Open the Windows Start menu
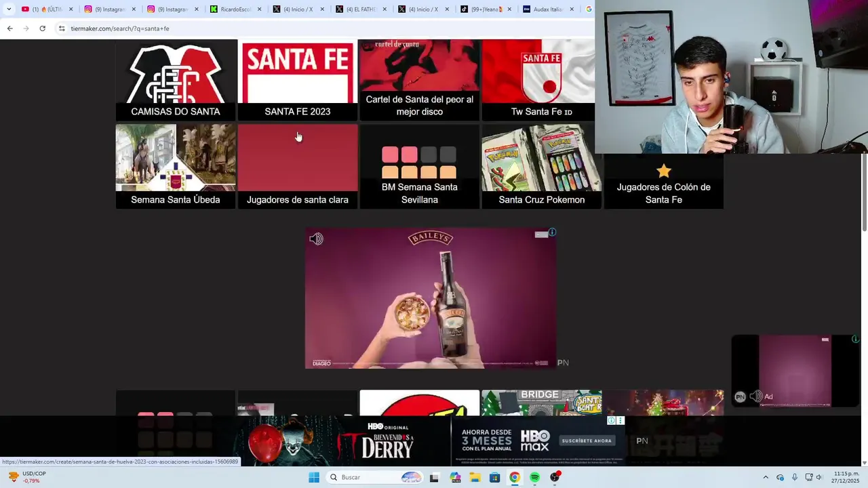Viewport: 868px width, 488px height. pos(314,477)
